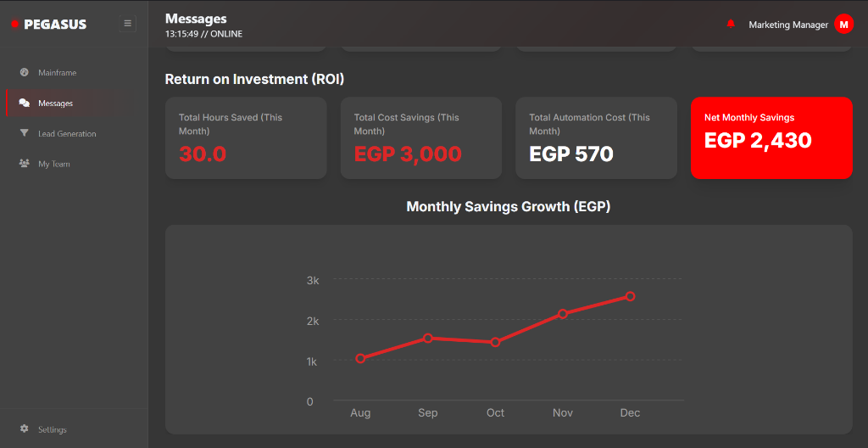Collapse the sidebar with the hamburger button
Screen dimensions: 868x448
coord(128,24)
